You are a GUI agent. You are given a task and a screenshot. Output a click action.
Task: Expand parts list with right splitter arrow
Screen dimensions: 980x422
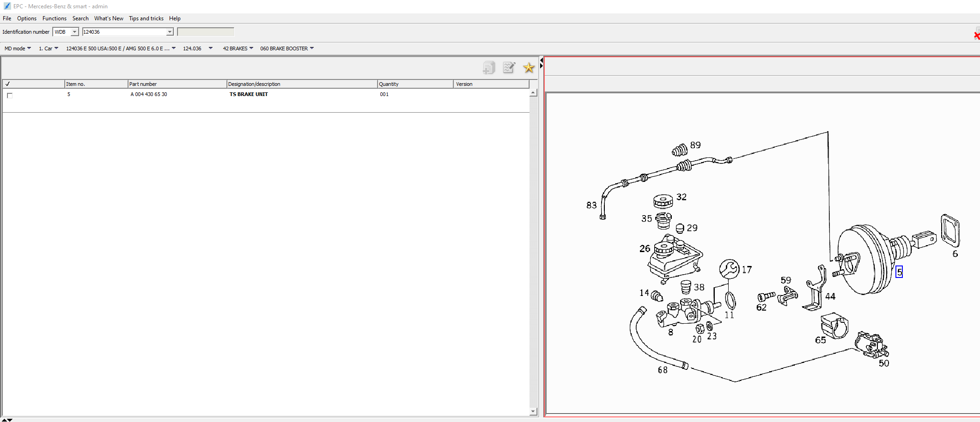(542, 66)
